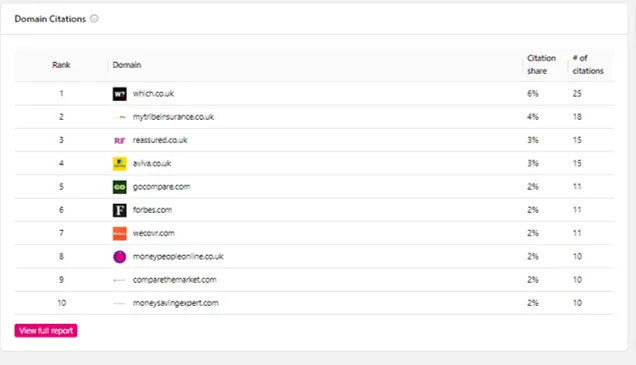636x365 pixels.
Task: Click rank number 10 in the table
Action: [61, 303]
